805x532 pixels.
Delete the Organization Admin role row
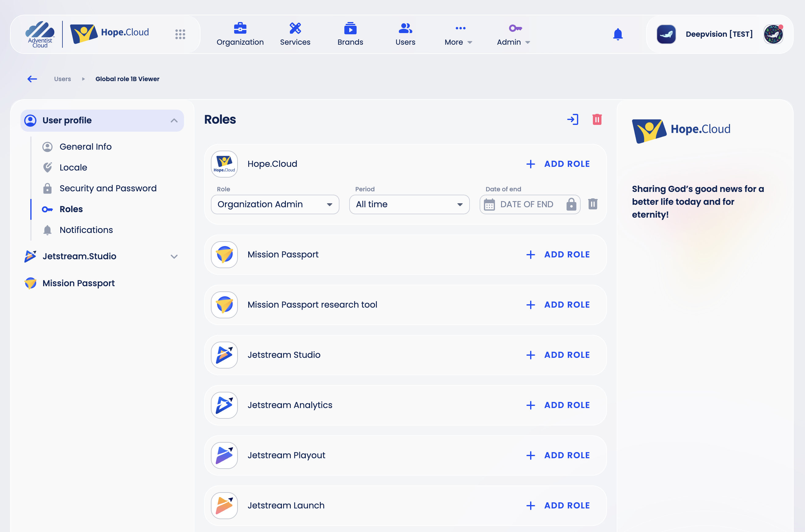coord(593,204)
